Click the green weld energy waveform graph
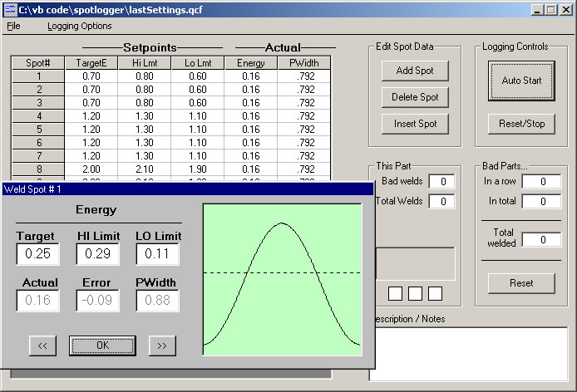This screenshot has height=392, width=577. tap(282, 280)
